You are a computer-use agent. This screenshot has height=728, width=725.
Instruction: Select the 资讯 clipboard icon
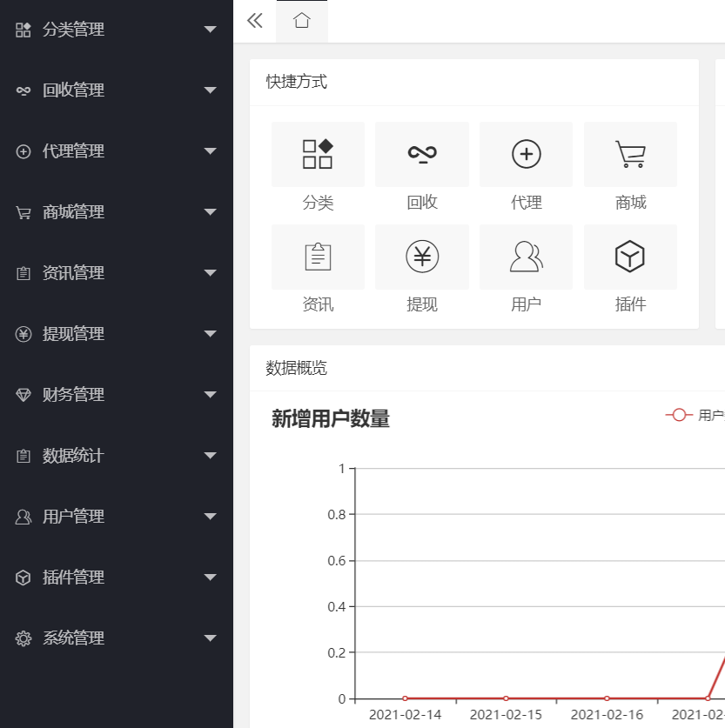(x=317, y=257)
